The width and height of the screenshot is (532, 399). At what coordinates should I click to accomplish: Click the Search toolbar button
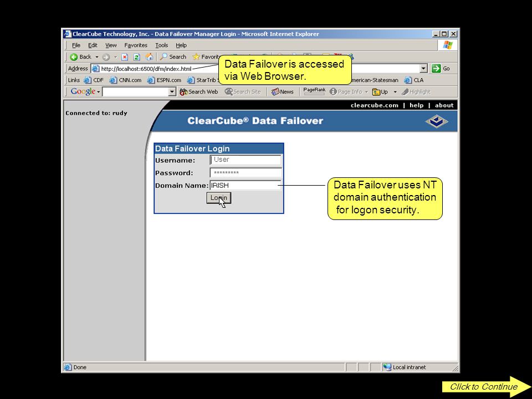(173, 57)
